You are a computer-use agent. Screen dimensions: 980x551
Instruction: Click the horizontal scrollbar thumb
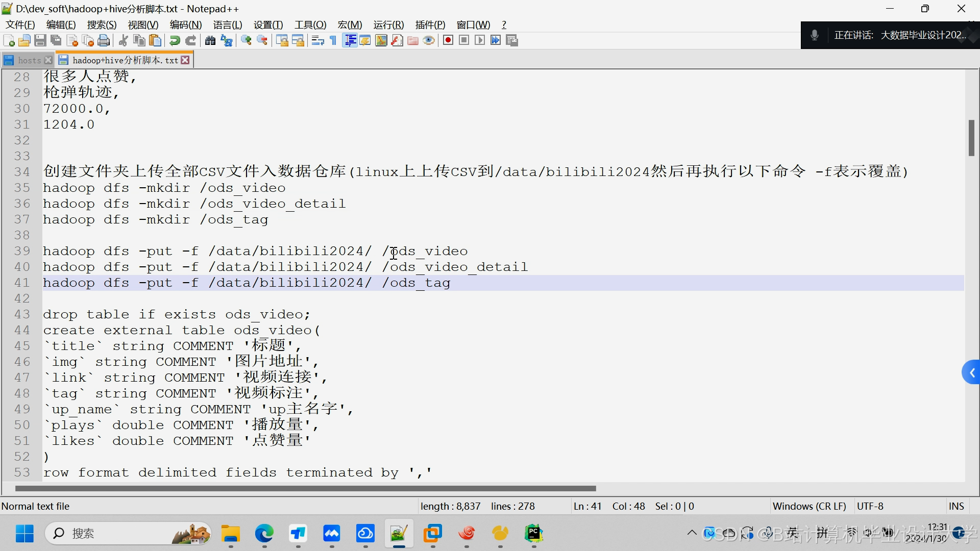[x=305, y=489]
